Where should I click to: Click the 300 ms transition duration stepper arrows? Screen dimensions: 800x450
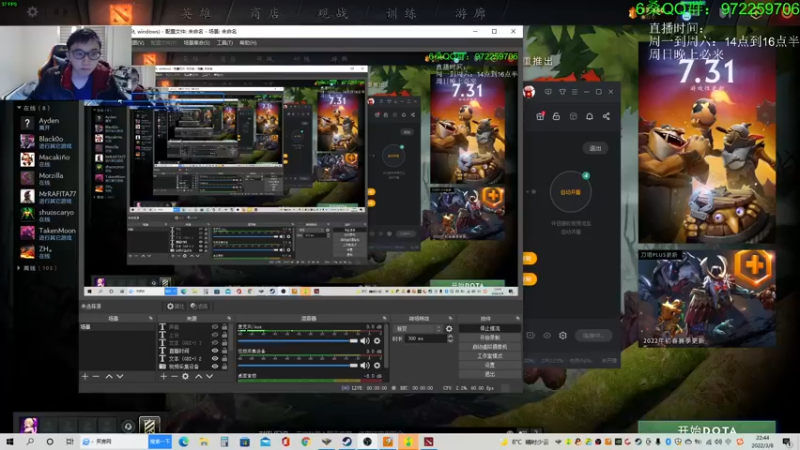tap(450, 338)
